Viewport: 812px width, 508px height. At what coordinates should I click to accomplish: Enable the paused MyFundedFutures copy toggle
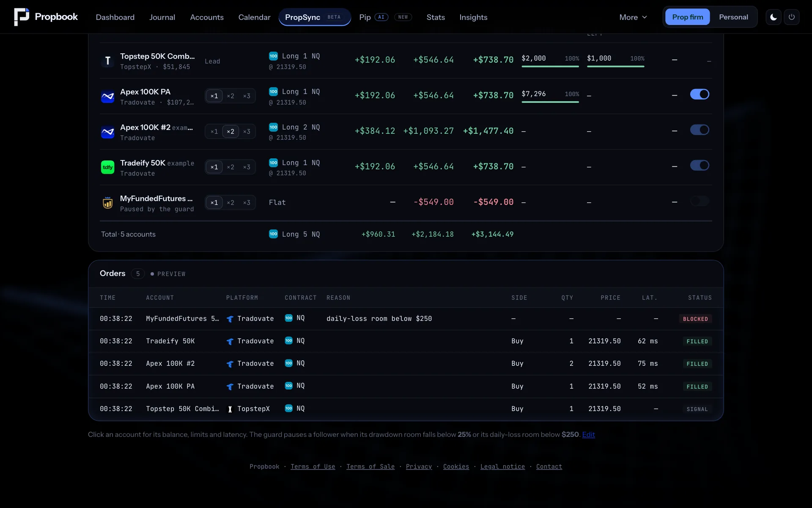[x=700, y=201]
